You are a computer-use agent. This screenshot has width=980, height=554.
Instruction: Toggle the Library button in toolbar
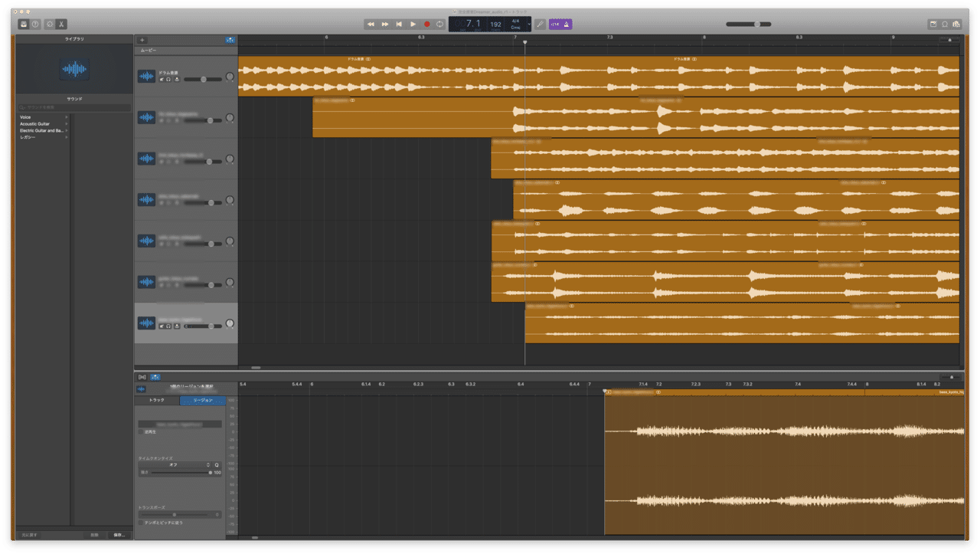[x=24, y=25]
